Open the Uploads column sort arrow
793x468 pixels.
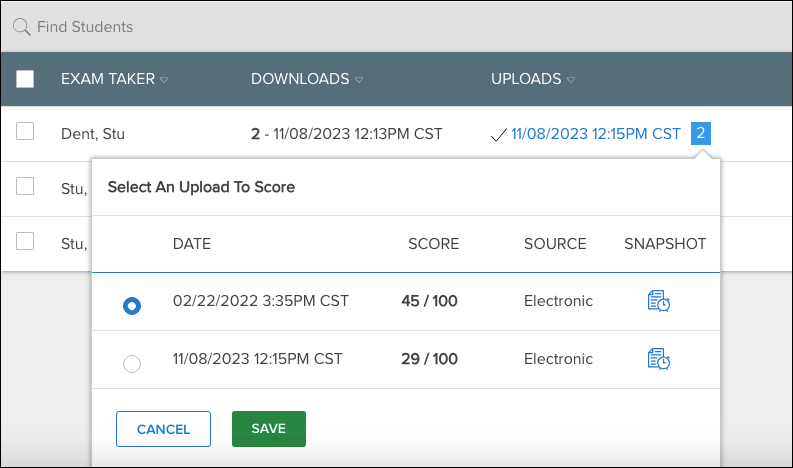coord(571,80)
